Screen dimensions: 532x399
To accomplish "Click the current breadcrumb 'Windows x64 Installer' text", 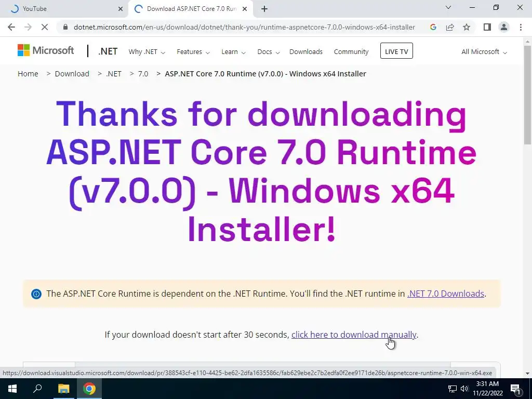I will (327, 74).
